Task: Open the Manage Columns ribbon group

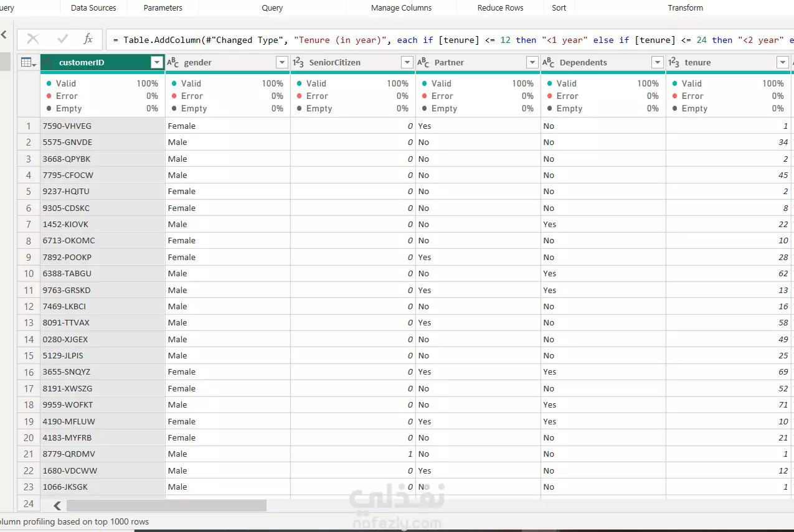Action: tap(401, 8)
